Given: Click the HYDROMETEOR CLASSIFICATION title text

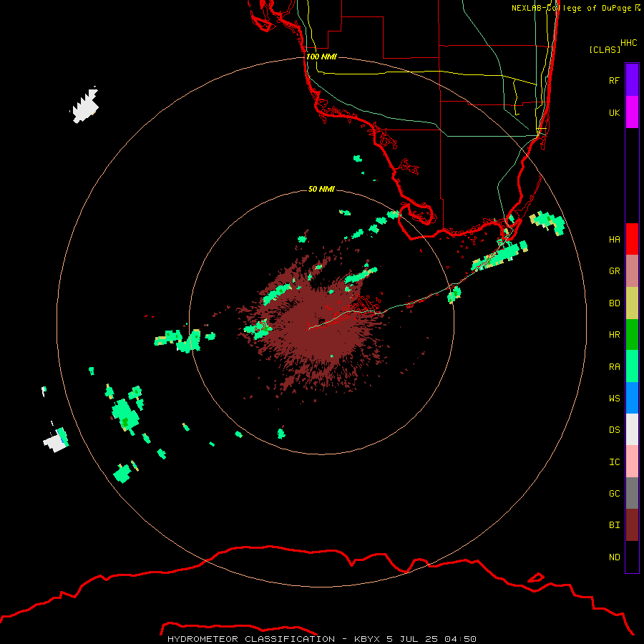Looking at the screenshot, I should (x=251, y=639).
